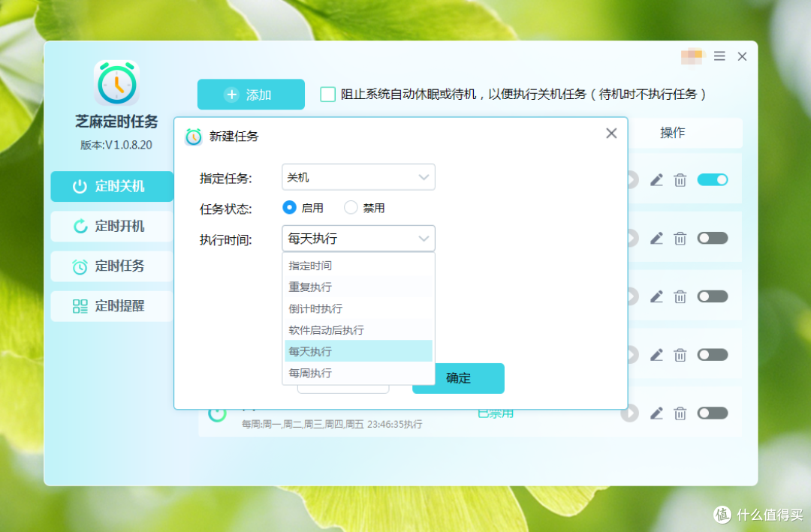
Task: Click the refresh icon on 定时开机 tab
Action: click(x=80, y=226)
